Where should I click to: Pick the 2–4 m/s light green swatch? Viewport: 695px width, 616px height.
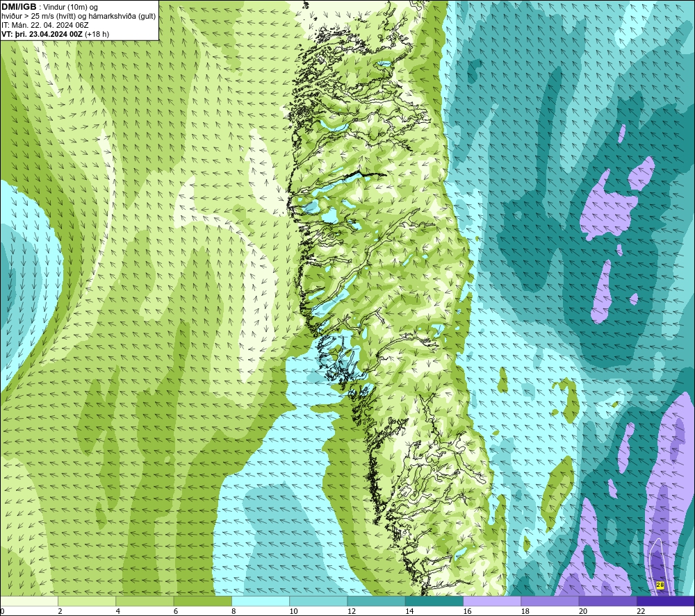tap(87, 601)
